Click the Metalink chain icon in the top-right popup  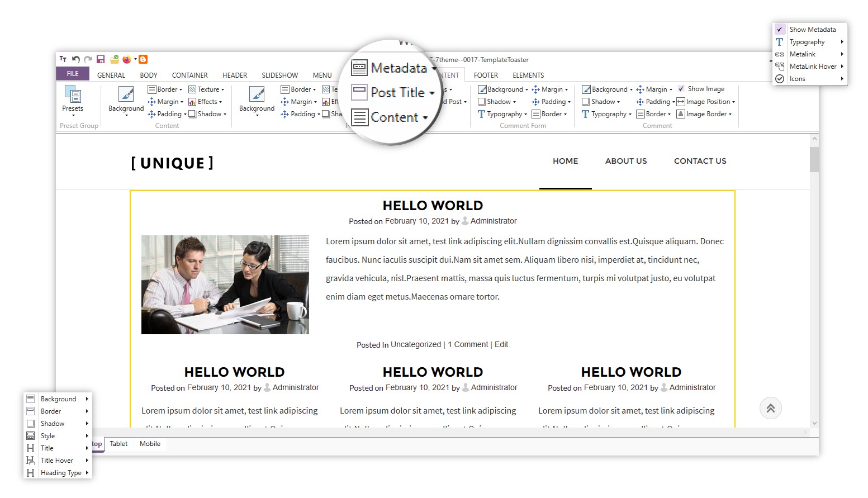tap(780, 54)
